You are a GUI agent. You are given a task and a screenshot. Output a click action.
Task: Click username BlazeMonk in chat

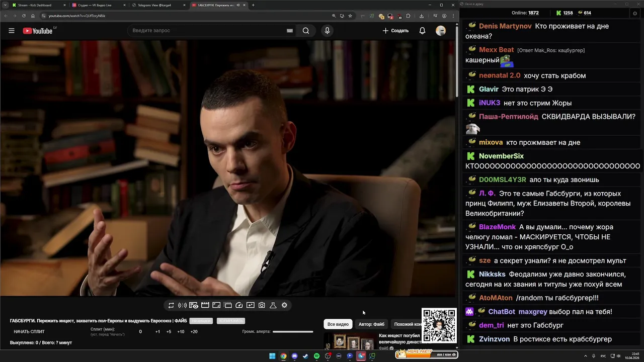click(498, 227)
